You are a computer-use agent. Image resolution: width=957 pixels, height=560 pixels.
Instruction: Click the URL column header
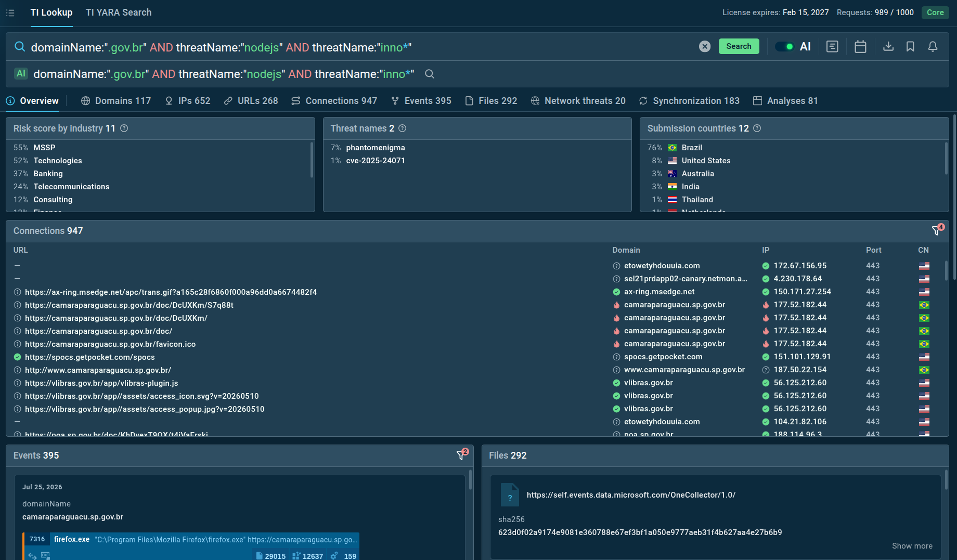click(x=20, y=250)
